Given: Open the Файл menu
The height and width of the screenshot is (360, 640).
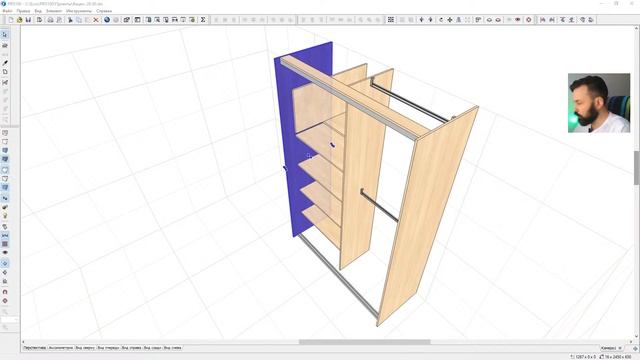Looking at the screenshot, I should point(7,11).
